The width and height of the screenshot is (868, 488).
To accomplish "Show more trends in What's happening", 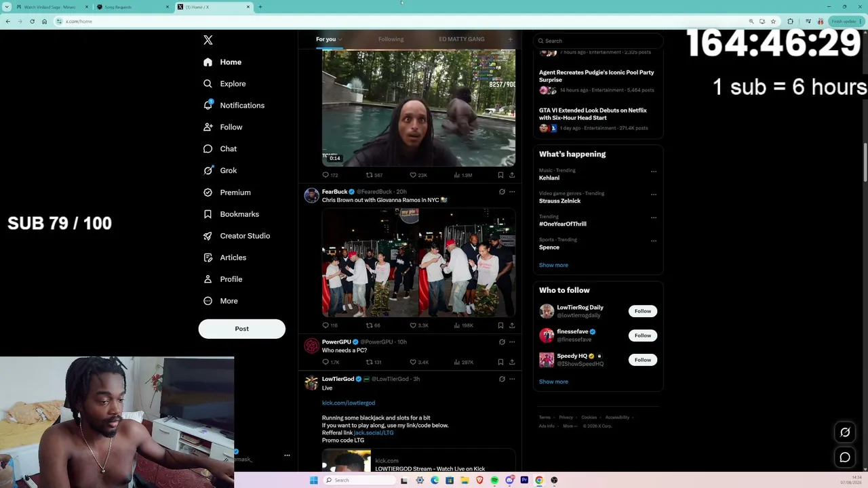I will [x=553, y=265].
